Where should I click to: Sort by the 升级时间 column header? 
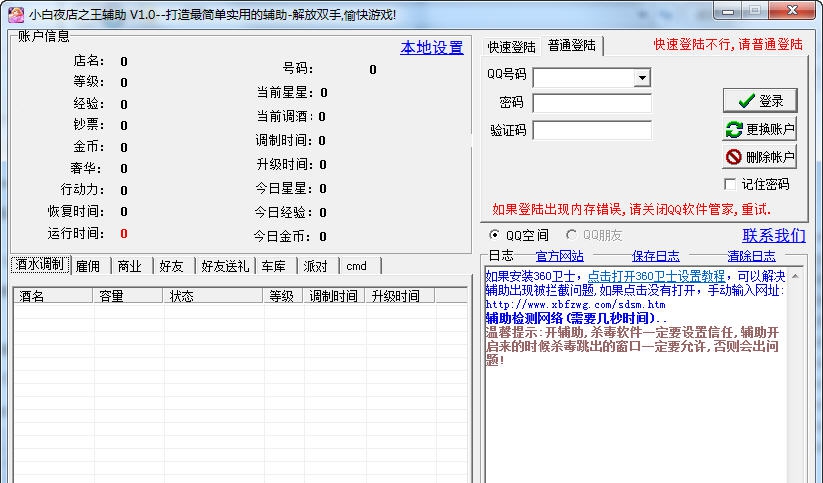400,296
